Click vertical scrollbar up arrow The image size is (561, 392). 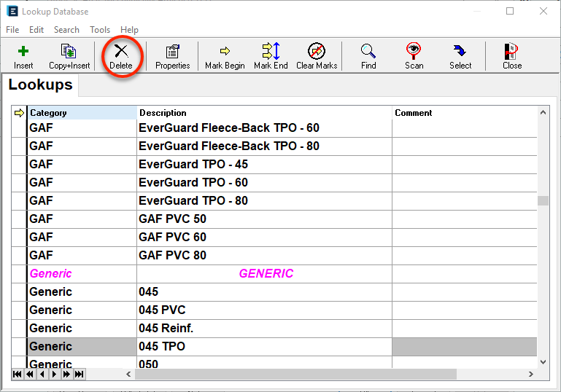click(543, 112)
